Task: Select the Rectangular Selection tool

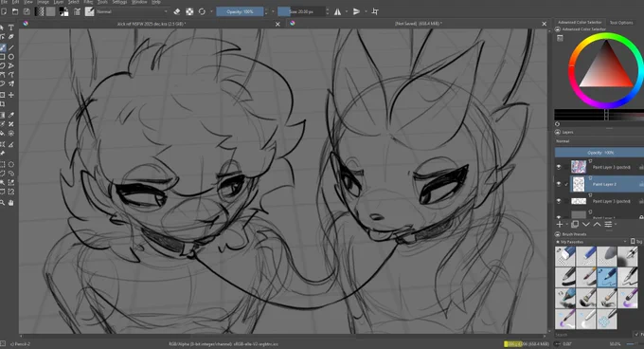Action: (x=3, y=164)
